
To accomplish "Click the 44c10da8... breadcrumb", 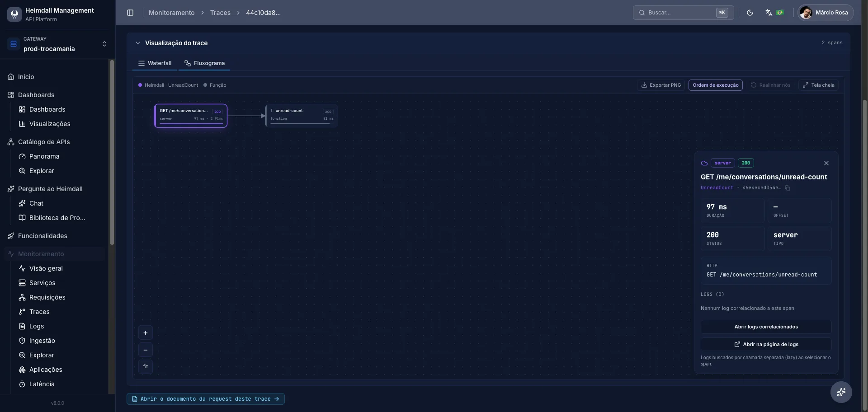I will 263,13.
